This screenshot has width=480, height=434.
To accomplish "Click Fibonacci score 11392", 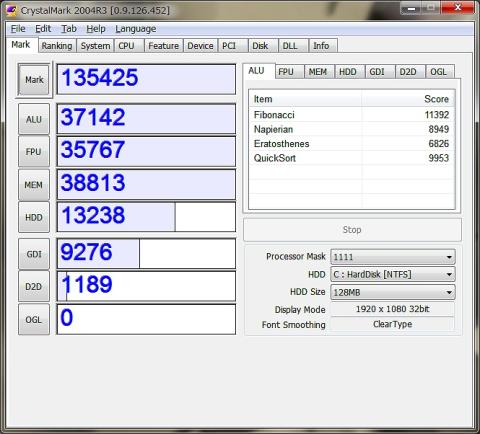I will click(437, 115).
